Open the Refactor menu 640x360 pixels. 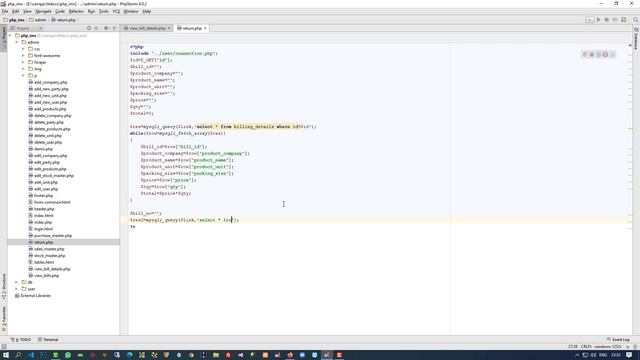pyautogui.click(x=76, y=11)
